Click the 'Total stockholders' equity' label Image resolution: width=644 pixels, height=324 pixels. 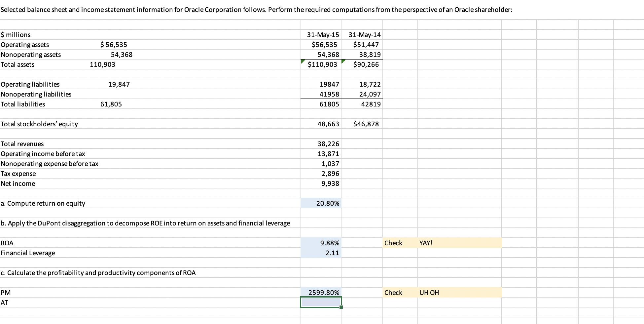(39, 124)
